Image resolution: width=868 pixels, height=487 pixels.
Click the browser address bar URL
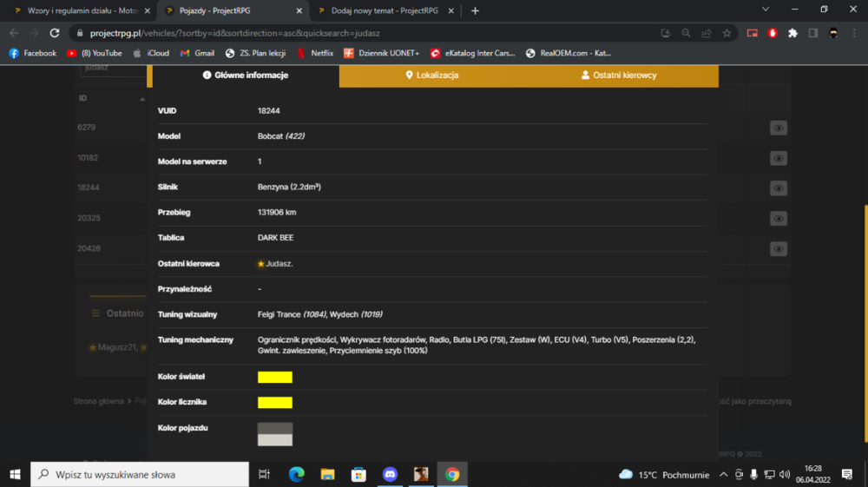(x=234, y=33)
